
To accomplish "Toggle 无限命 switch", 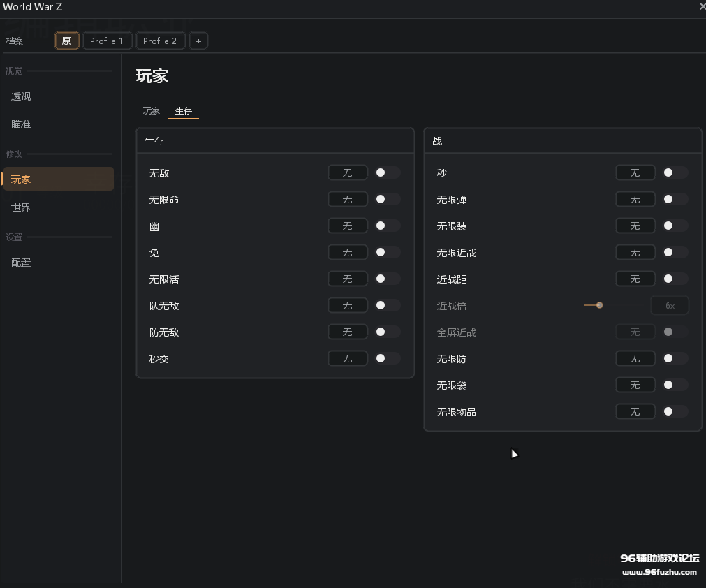I will (x=388, y=199).
